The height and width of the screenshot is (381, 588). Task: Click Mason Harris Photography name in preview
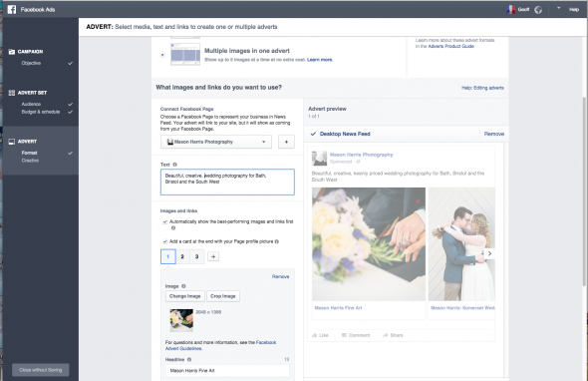point(361,155)
